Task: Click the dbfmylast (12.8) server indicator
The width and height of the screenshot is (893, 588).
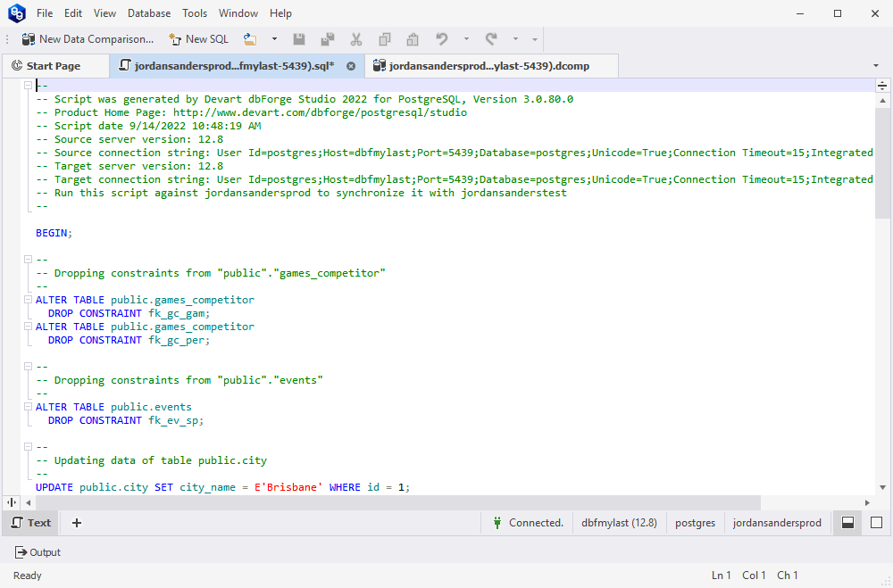Action: point(619,523)
